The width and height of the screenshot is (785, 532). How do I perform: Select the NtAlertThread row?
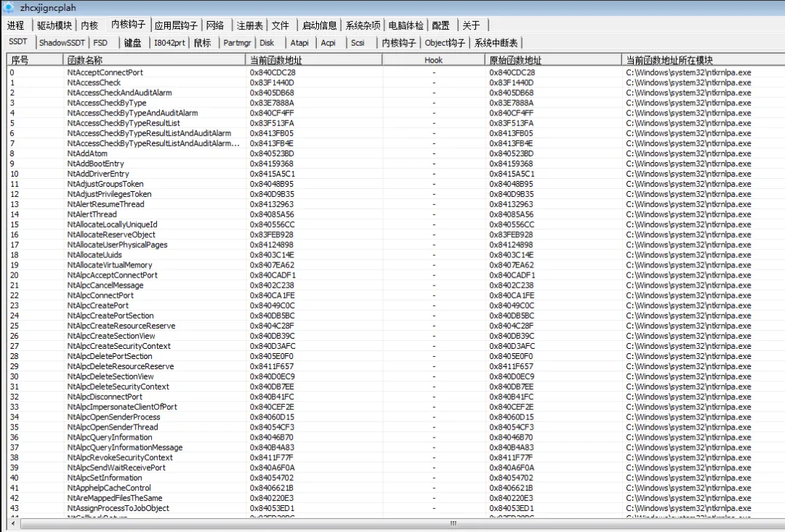click(396, 214)
